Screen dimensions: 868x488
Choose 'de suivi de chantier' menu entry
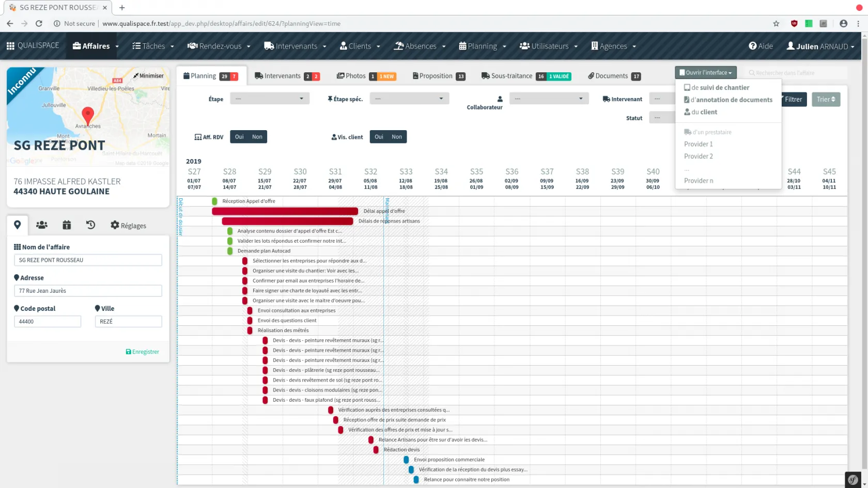[x=720, y=88]
